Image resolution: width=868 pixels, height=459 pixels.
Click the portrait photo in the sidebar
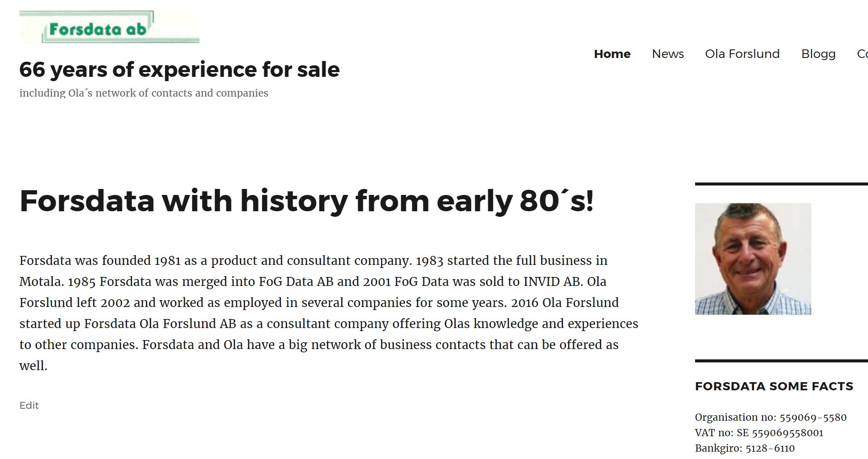click(753, 259)
